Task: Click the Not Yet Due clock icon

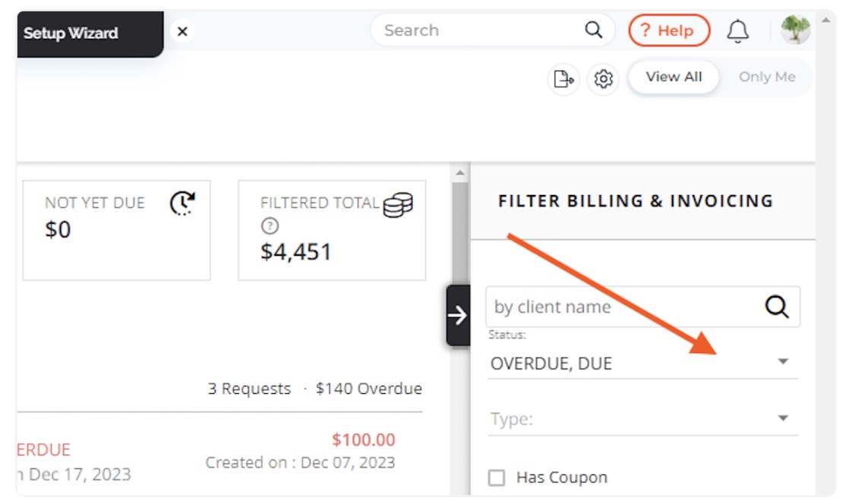Action: (182, 203)
